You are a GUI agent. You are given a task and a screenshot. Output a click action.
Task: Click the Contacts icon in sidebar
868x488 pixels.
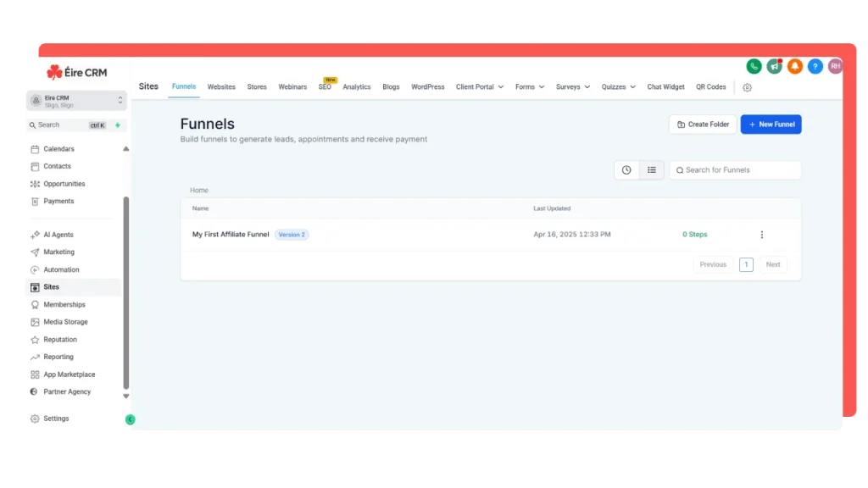click(x=35, y=167)
